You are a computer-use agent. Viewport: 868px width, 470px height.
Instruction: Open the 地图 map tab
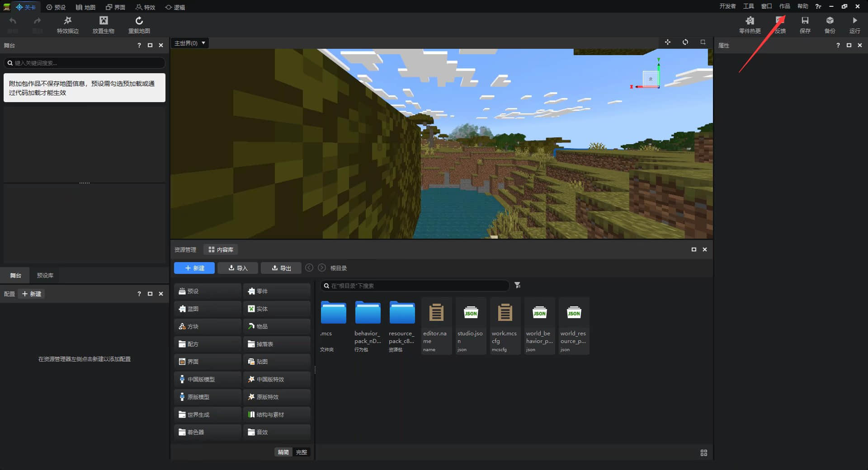(85, 7)
